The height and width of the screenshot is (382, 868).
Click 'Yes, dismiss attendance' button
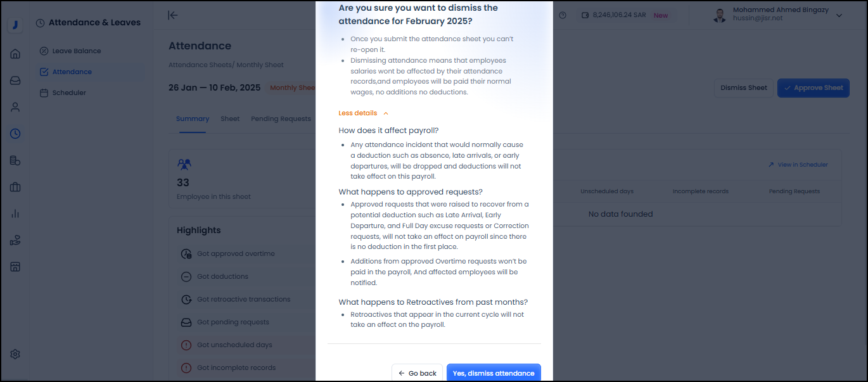(494, 373)
